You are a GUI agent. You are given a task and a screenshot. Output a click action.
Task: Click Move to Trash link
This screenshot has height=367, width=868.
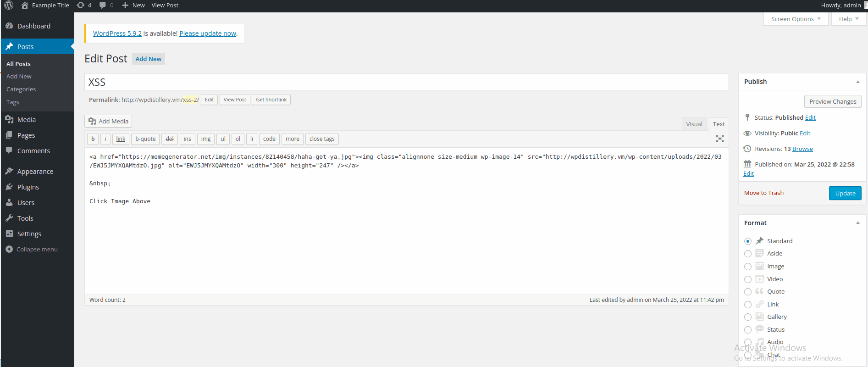click(764, 193)
